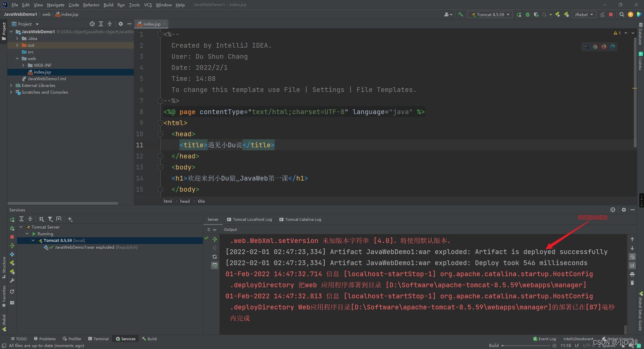The width and height of the screenshot is (644, 349).
Task: Open page in Chrome browser icon
Action: pyautogui.click(x=595, y=47)
